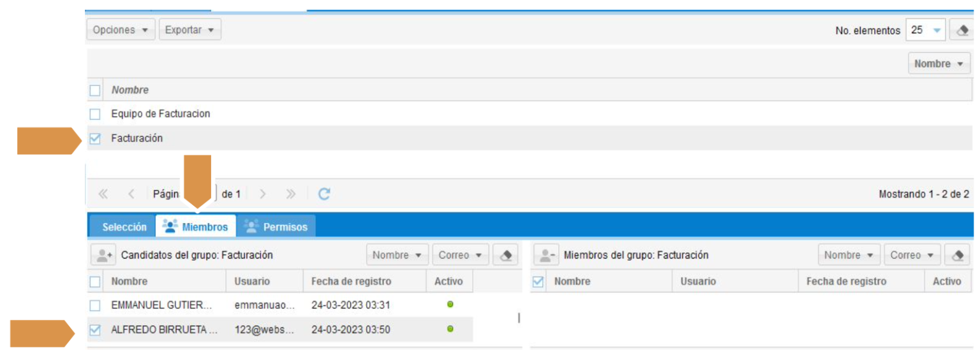Uncheck the ALFREDO BIRRUETA candidate checkbox
The width and height of the screenshot is (980, 360).
[95, 330]
